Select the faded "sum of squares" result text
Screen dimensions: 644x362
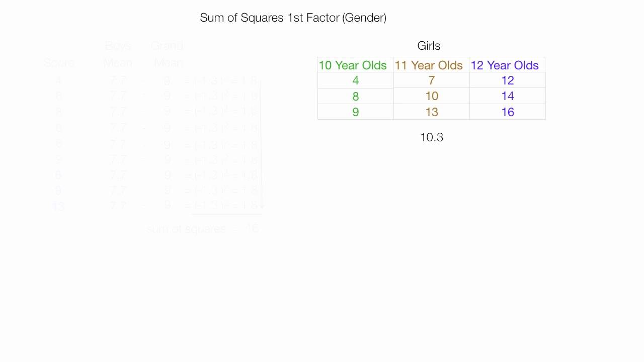[x=187, y=229]
